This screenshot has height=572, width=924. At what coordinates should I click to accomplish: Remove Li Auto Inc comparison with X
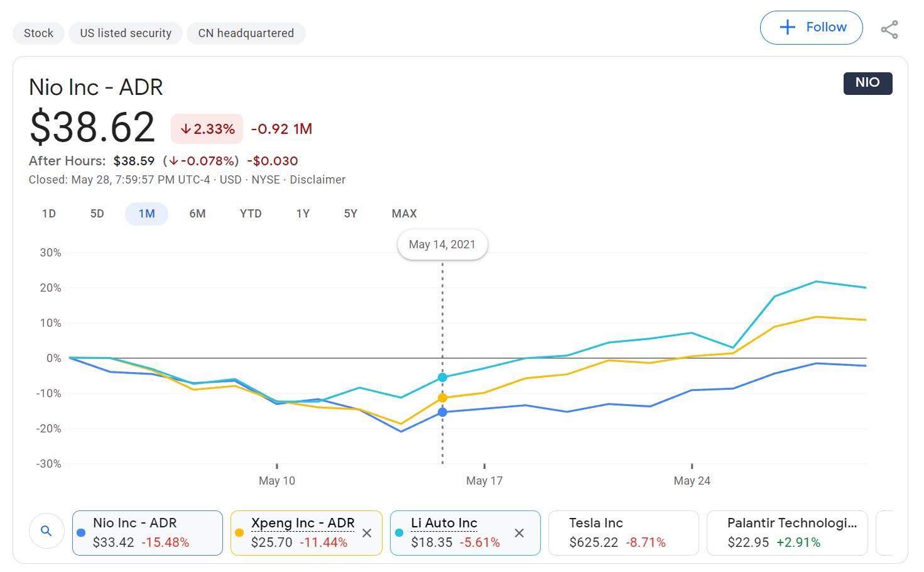(x=519, y=533)
